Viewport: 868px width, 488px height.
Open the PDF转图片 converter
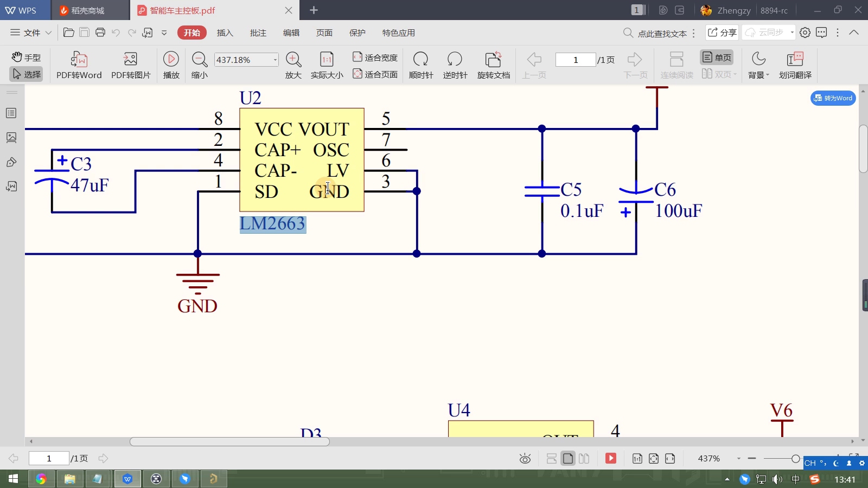pyautogui.click(x=129, y=64)
